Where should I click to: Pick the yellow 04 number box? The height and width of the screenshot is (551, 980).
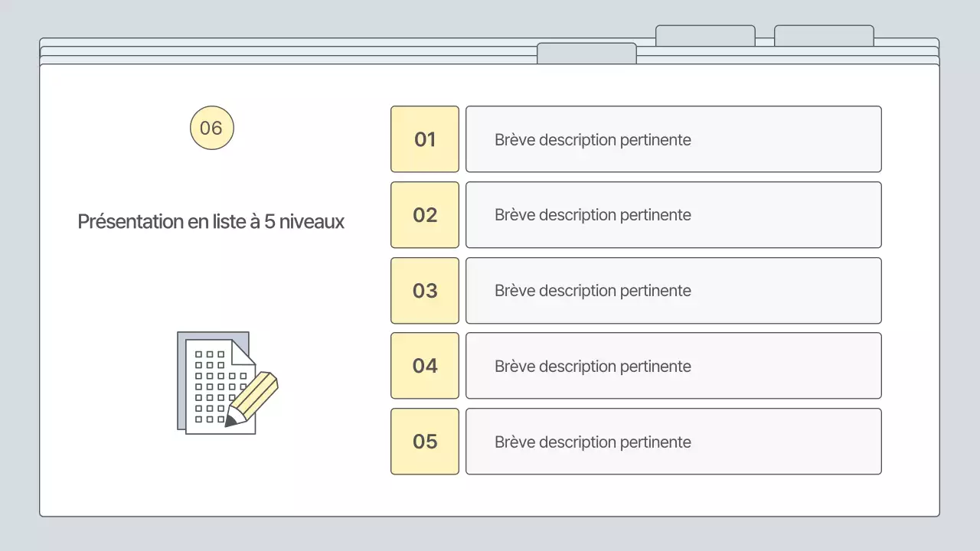point(425,366)
